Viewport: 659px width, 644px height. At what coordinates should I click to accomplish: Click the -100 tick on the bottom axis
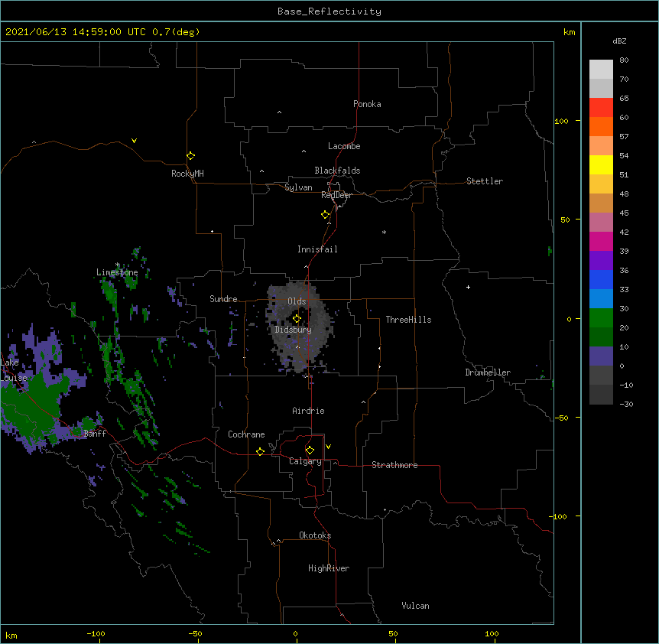pyautogui.click(x=96, y=633)
